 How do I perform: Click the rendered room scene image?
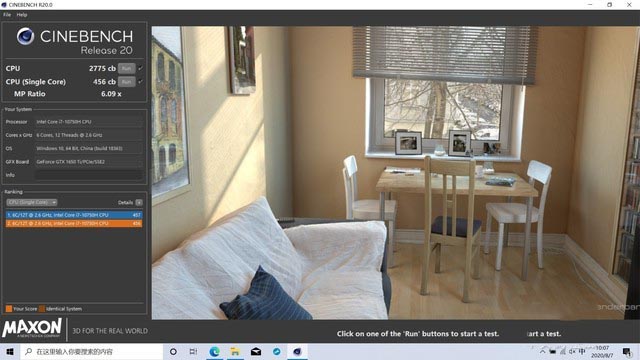click(x=396, y=173)
